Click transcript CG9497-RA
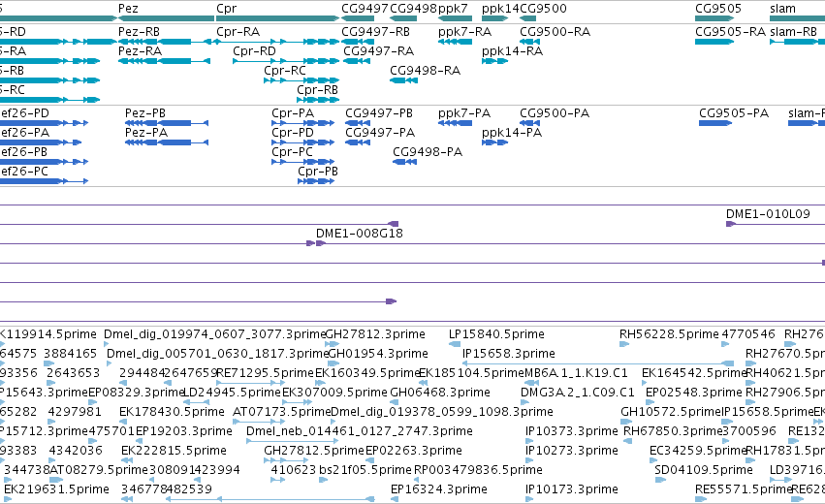Image resolution: width=825 pixels, height=504 pixels. tap(357, 61)
